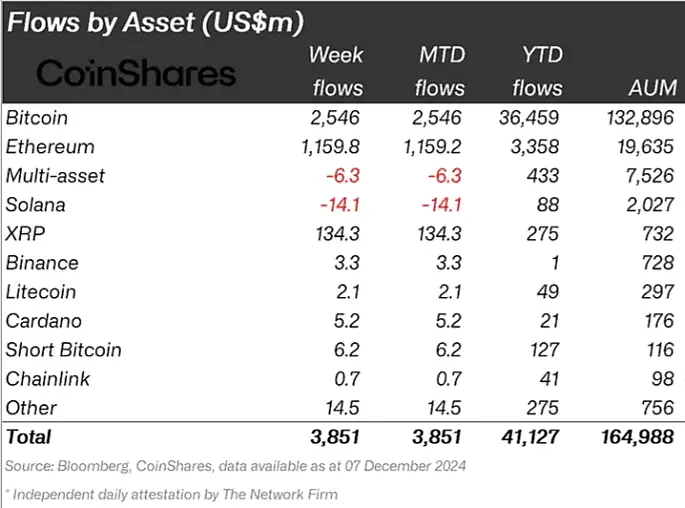Viewport: 685px width, 508px height.
Task: Click Solana's negative MTD flows value
Action: pyautogui.click(x=442, y=205)
